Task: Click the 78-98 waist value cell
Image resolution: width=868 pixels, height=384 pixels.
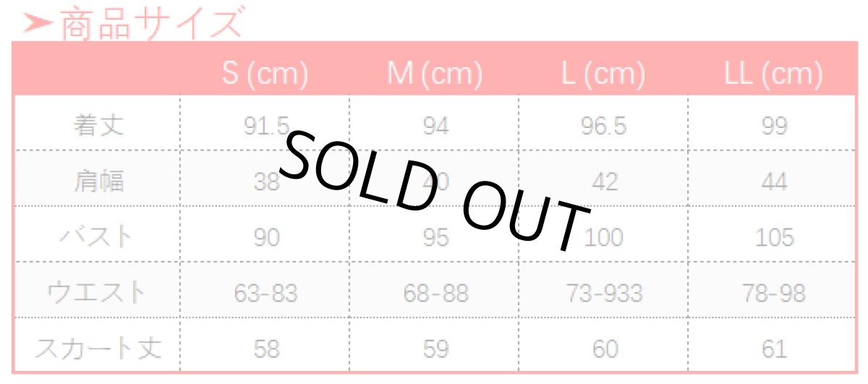Action: tap(773, 293)
